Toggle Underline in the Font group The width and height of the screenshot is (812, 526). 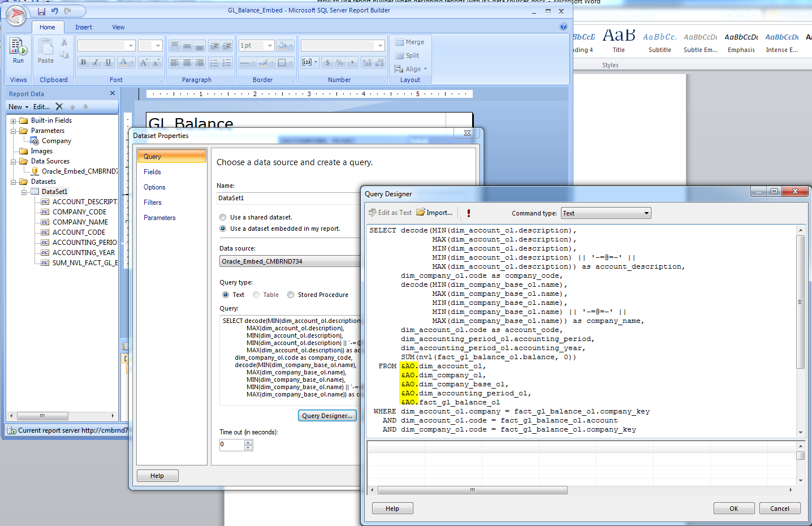(108, 62)
